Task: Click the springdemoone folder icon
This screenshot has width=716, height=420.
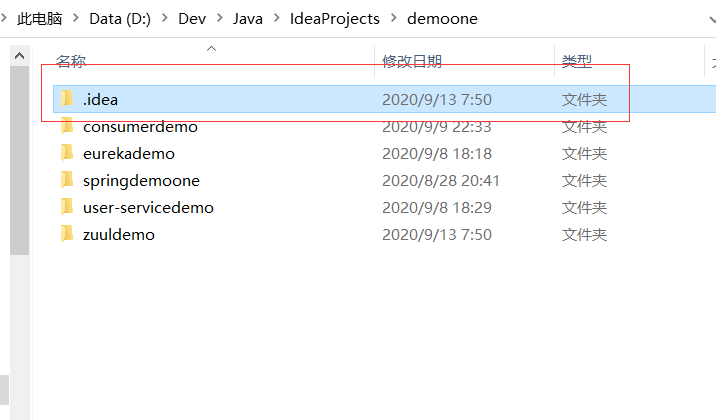Action: (67, 179)
